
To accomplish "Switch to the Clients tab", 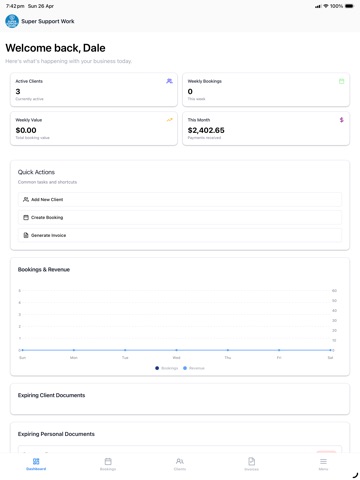I will [180, 464].
